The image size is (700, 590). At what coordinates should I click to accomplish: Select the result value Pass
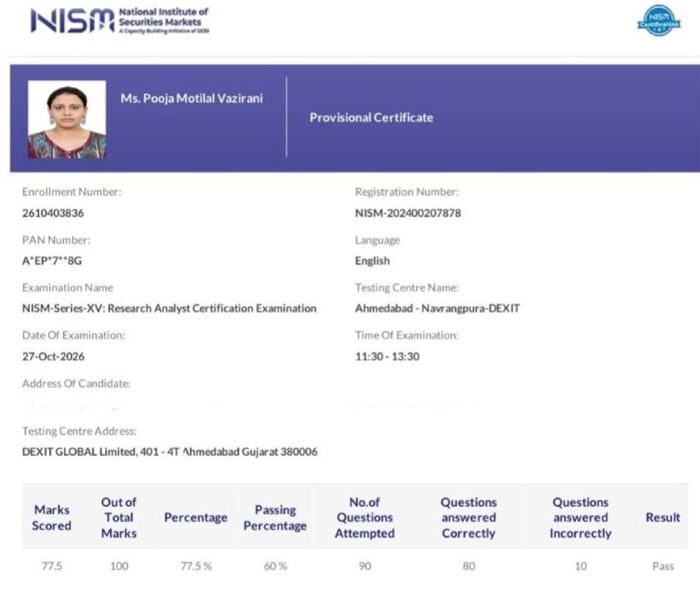(x=663, y=566)
